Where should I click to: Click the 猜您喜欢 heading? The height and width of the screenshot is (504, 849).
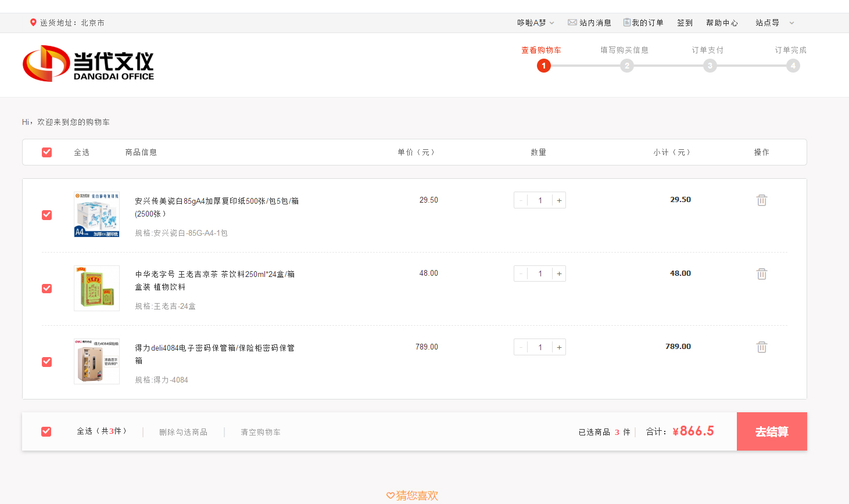pyautogui.click(x=417, y=495)
